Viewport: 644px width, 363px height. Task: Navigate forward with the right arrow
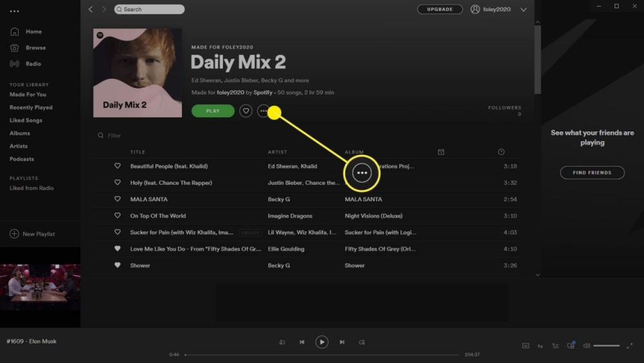[x=104, y=9]
